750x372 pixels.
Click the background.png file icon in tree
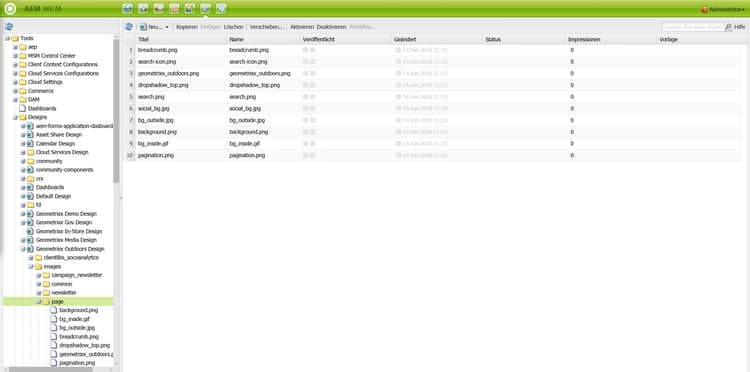click(54, 310)
